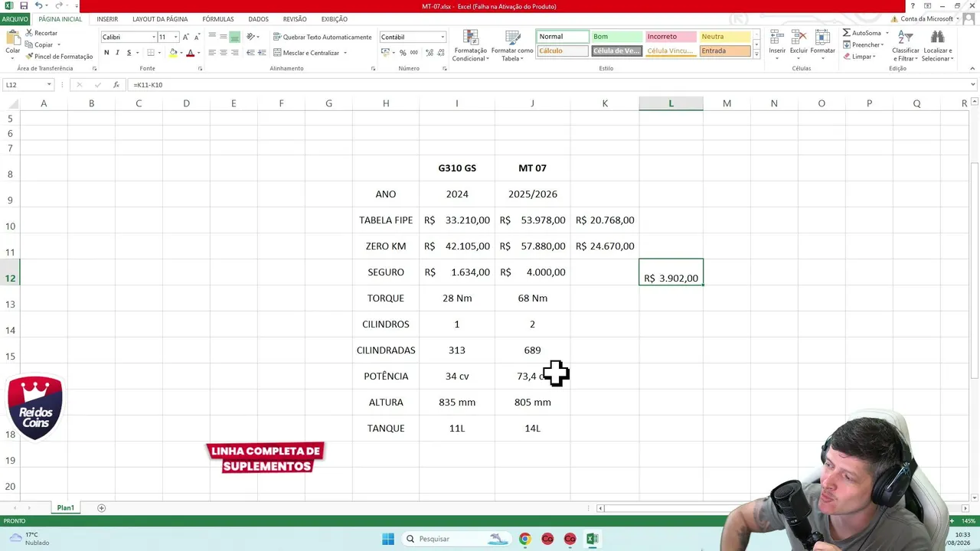
Task: Click the Save icon in quick access toolbar
Action: pyautogui.click(x=24, y=6)
